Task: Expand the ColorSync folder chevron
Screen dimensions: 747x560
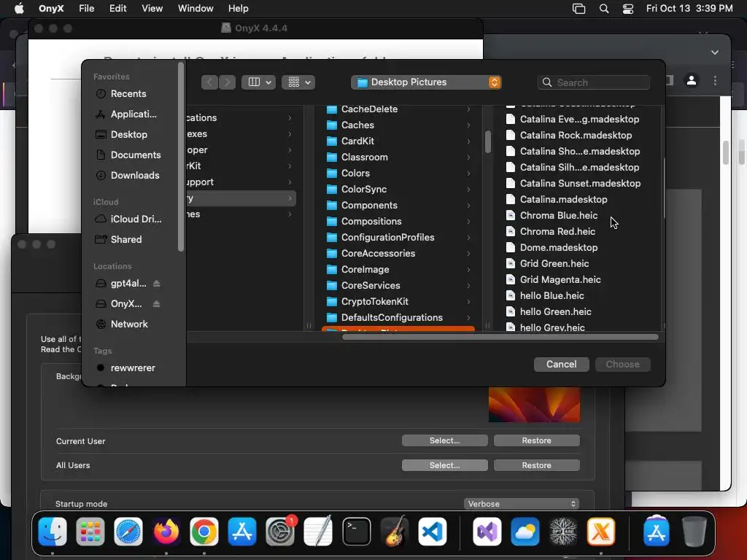Action: pos(469,190)
